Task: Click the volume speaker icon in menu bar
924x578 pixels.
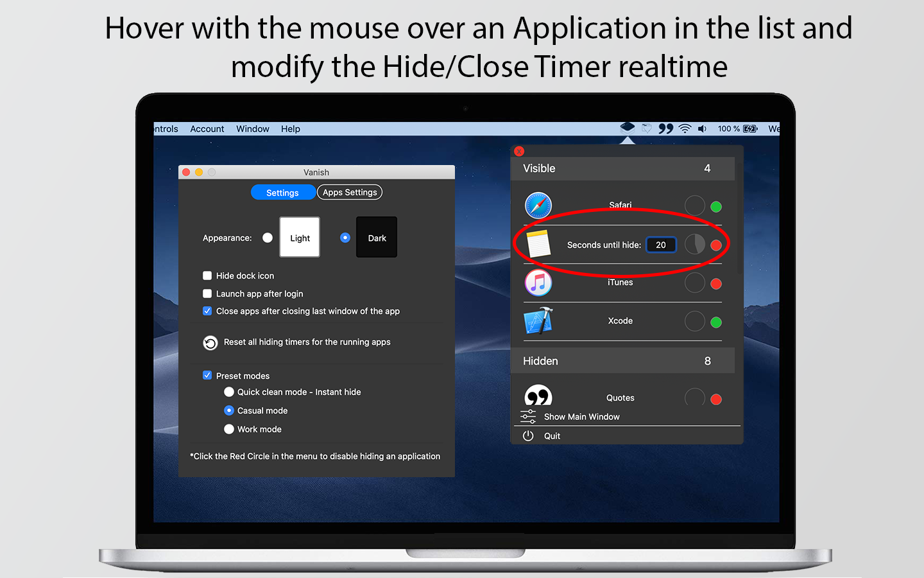Action: 702,128
